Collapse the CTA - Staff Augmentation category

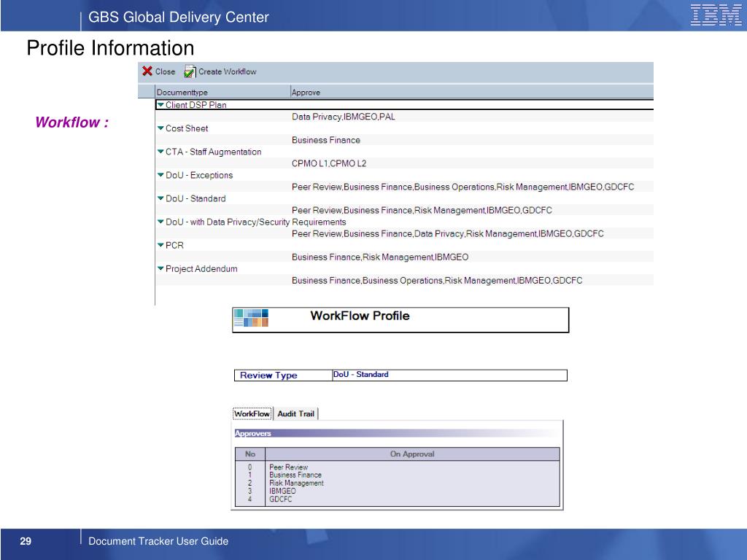pos(160,152)
